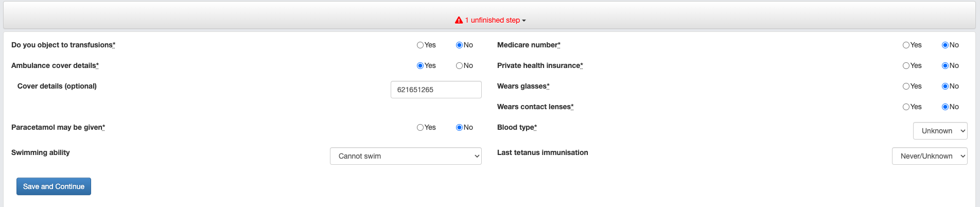Open the Swimming ability dropdown

coord(406,156)
